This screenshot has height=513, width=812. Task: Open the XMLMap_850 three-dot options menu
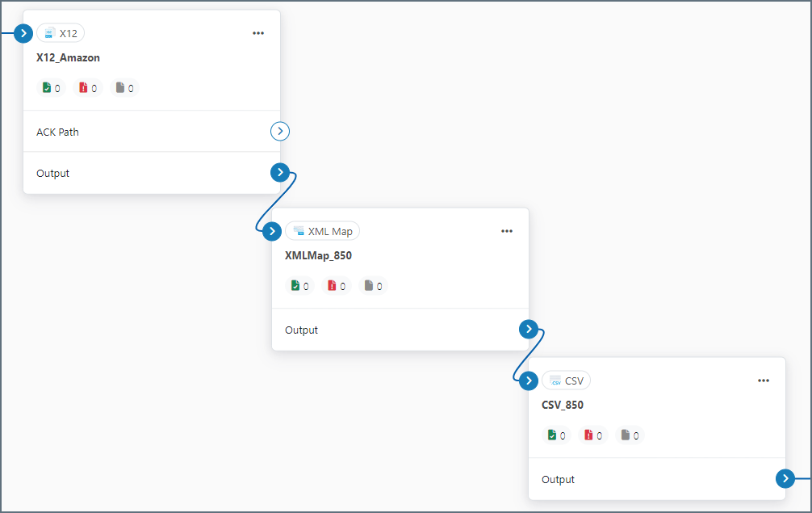click(507, 231)
